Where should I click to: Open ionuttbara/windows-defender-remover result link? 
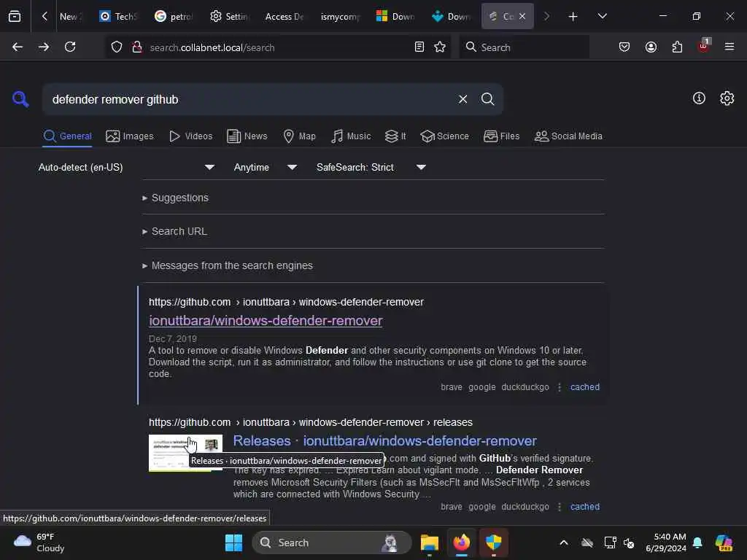coord(266,321)
